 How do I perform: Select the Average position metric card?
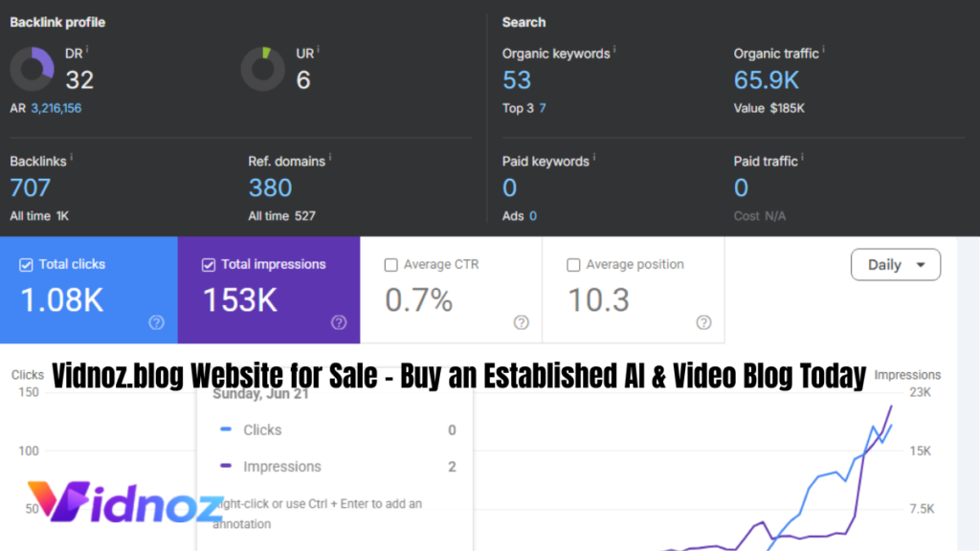634,290
